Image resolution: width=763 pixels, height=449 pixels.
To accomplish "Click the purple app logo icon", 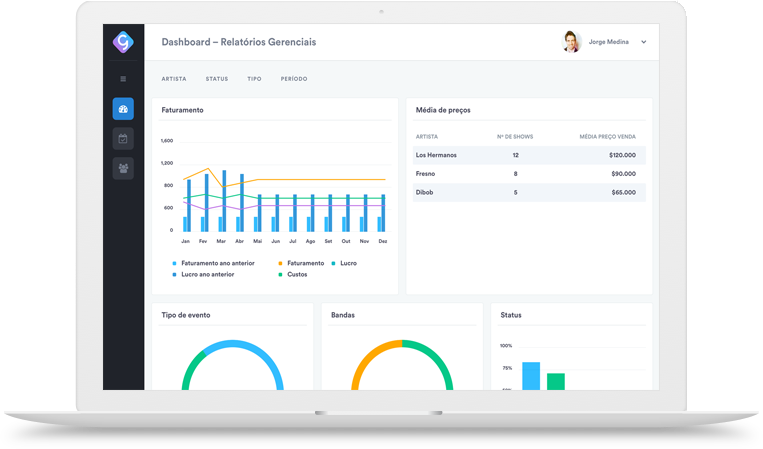I will coord(123,42).
